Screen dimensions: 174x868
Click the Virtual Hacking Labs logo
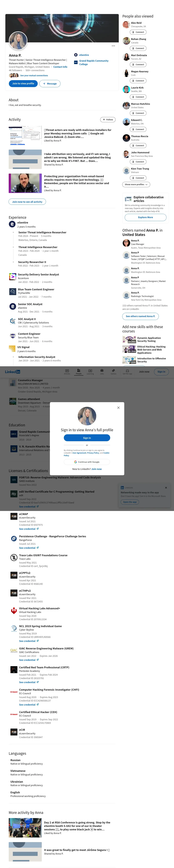pyautogui.click(x=14, y=610)
